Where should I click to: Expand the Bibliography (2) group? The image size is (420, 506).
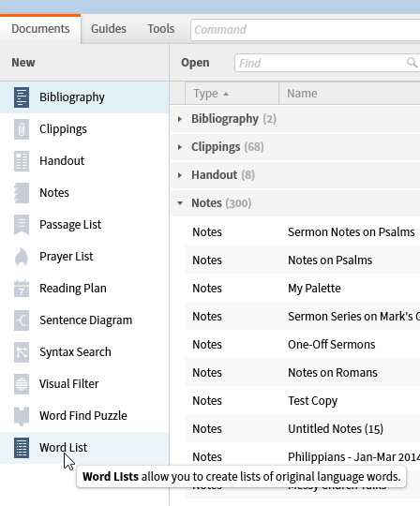pyautogui.click(x=180, y=119)
